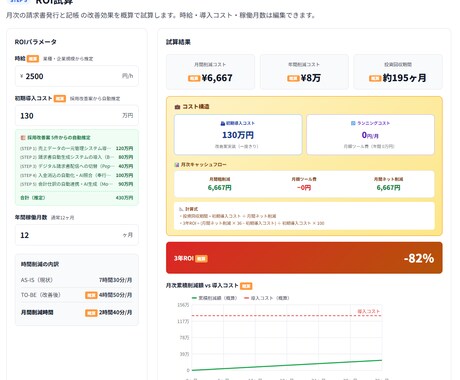Click the icon beside ランニングコスト heading
460x380 pixels.
tap(353, 123)
